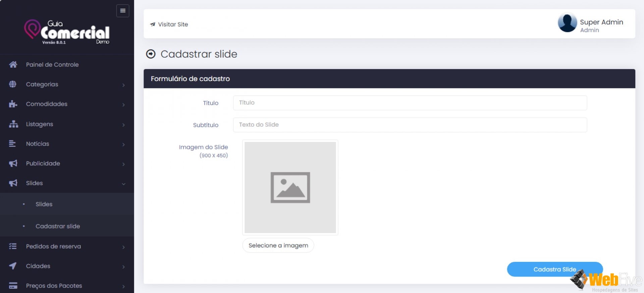Click the text-lines icon beside Notícias

[12, 144]
